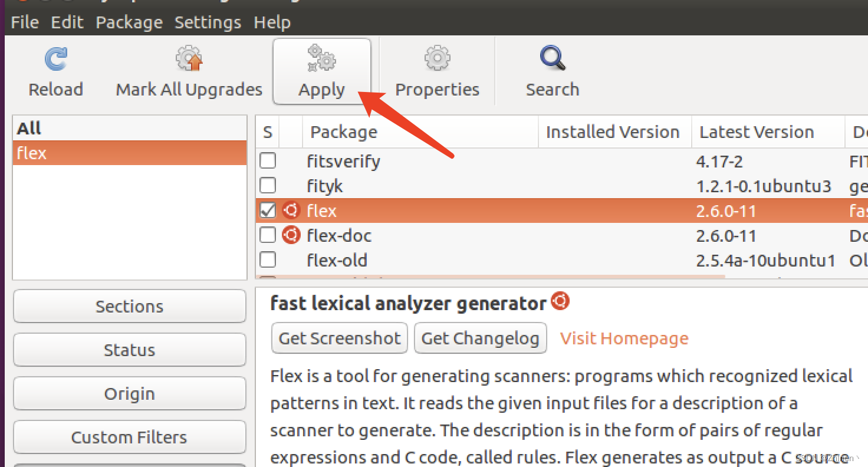The image size is (868, 467).
Task: Sort by Installed Version column header
Action: click(x=615, y=132)
